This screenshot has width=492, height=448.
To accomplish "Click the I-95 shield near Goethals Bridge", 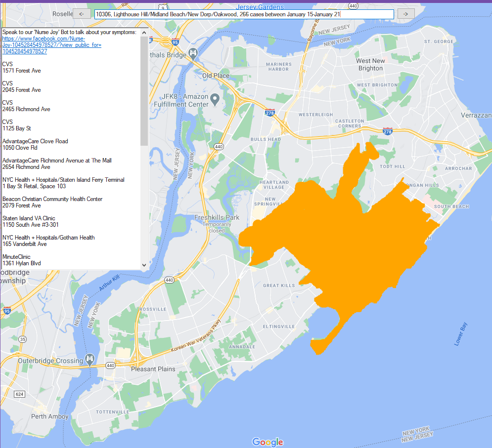I will click(x=175, y=41).
